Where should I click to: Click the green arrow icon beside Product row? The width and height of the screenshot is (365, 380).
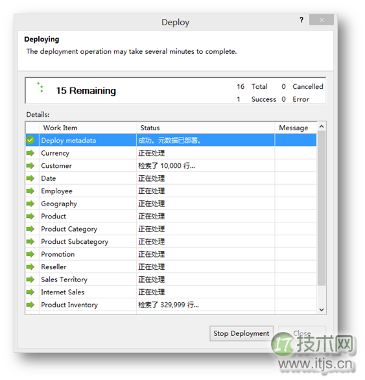[30, 216]
